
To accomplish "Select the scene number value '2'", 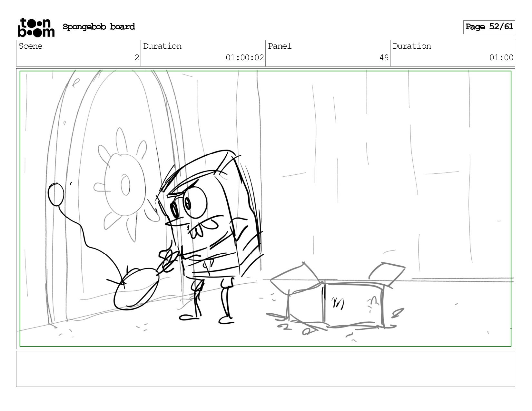I will pyautogui.click(x=137, y=58).
